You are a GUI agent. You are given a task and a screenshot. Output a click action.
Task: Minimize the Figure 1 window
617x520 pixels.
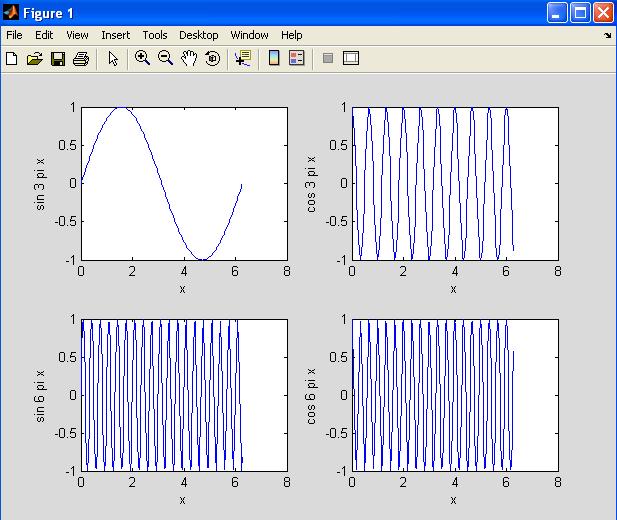point(557,13)
